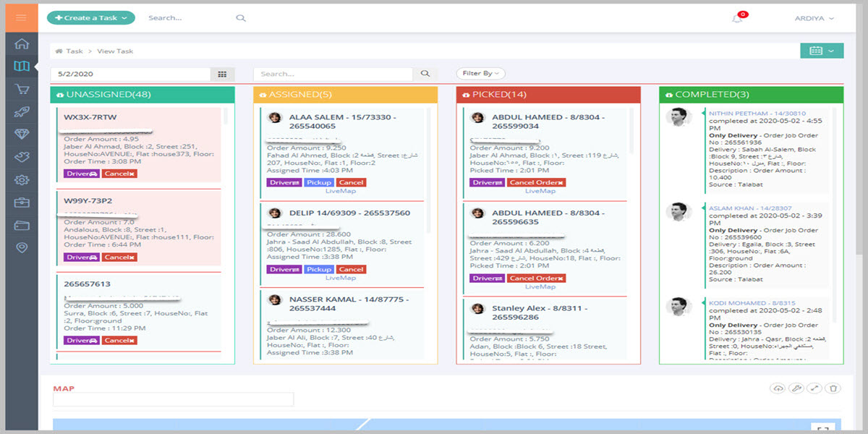Open the rocket sidebar icon
Viewport: 868px width, 434px height.
tap(22, 112)
